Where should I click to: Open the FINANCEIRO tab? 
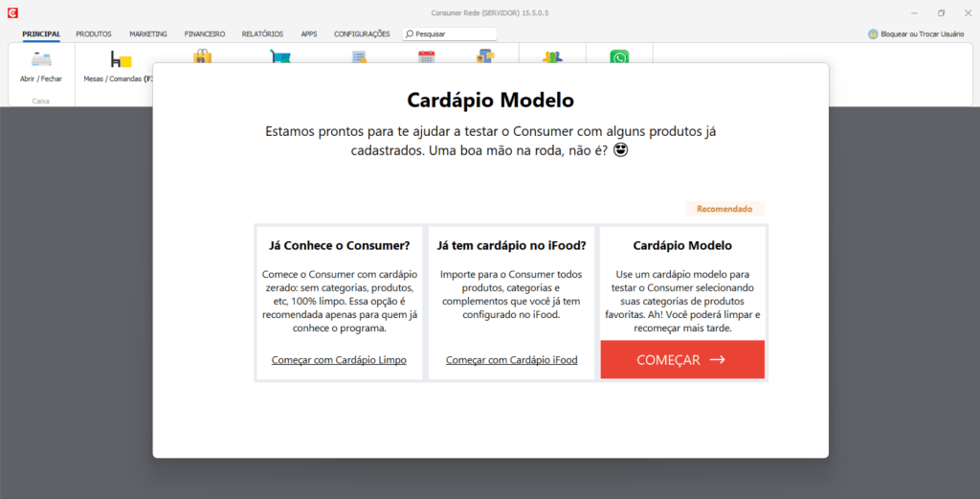pyautogui.click(x=205, y=34)
